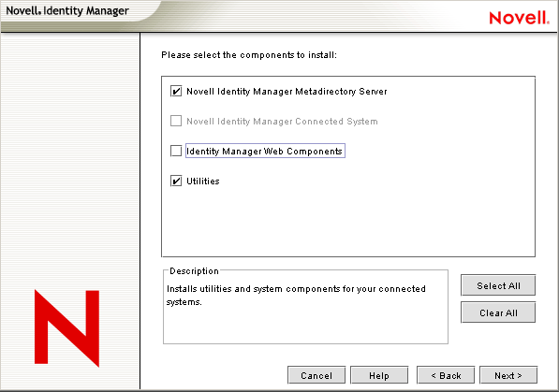Cancel the installation wizard
559x392 pixels.
pyautogui.click(x=316, y=375)
